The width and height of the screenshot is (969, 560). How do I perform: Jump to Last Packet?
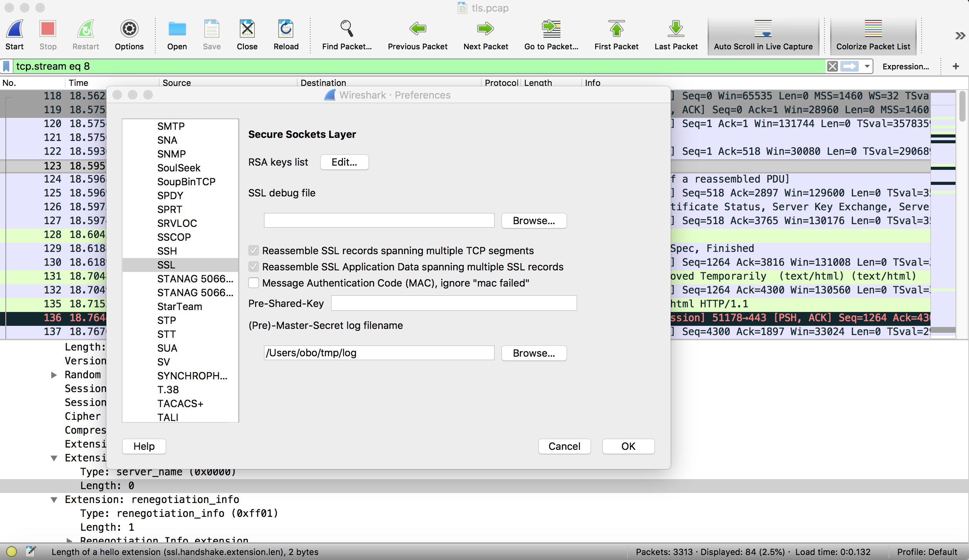(676, 29)
